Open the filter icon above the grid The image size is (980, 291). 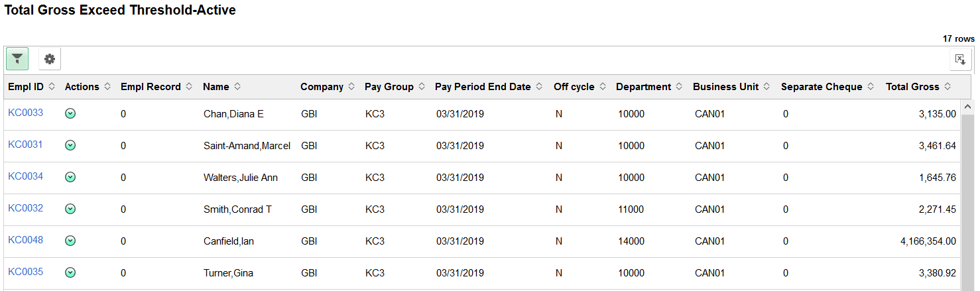pyautogui.click(x=17, y=59)
